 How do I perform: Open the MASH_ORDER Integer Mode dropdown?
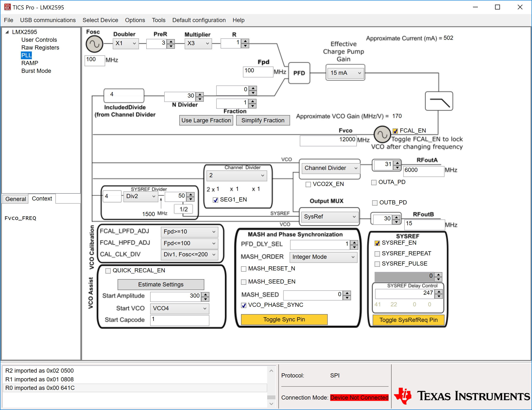click(x=323, y=257)
